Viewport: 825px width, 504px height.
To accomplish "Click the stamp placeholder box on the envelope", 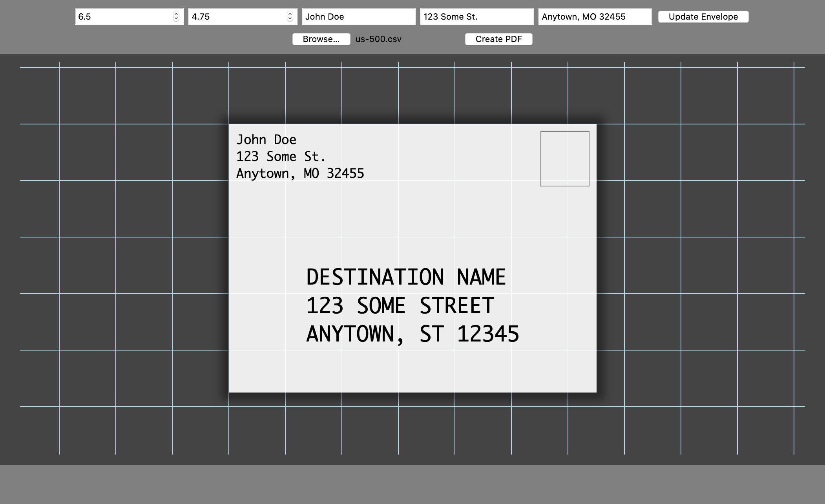I will click(565, 158).
